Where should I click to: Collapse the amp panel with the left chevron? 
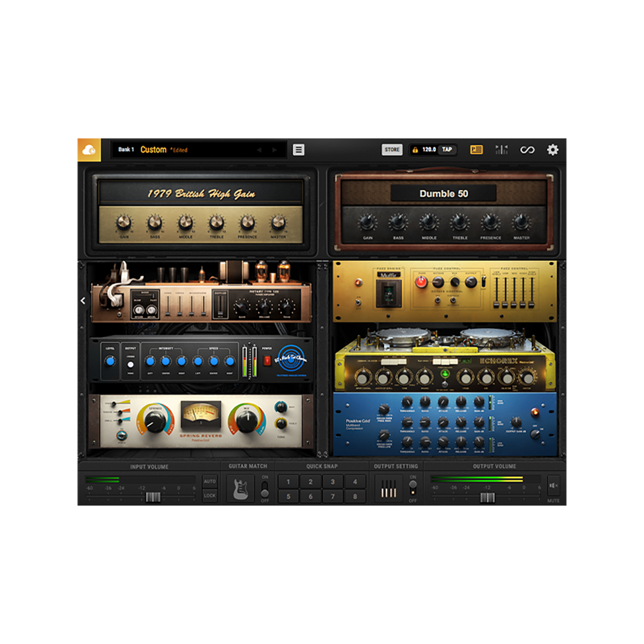coord(82,301)
